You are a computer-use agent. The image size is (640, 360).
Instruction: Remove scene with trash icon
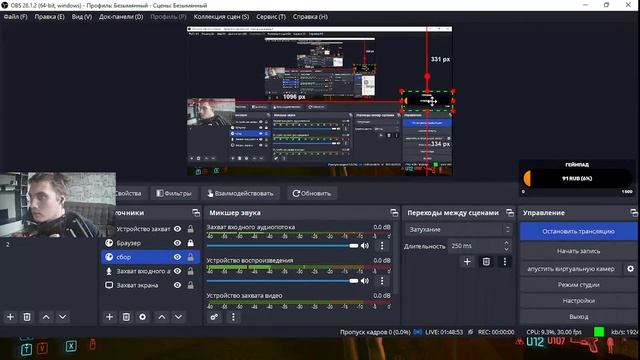[x=27, y=317]
